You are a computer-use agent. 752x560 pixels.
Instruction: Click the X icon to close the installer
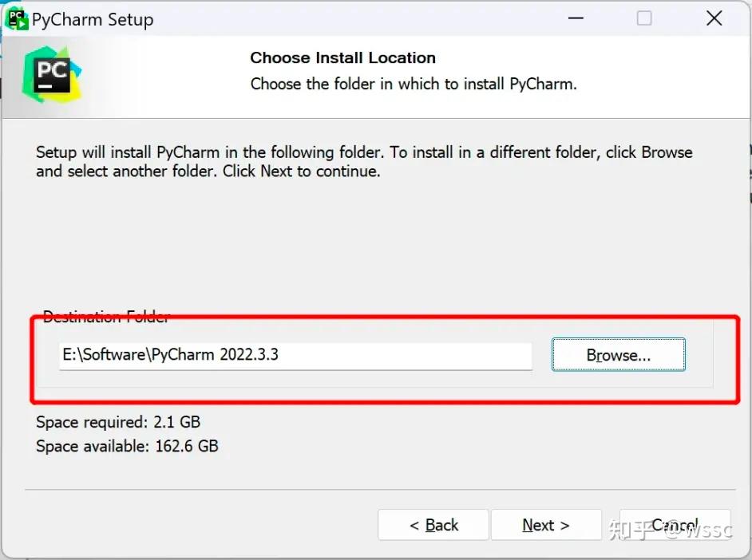point(714,18)
